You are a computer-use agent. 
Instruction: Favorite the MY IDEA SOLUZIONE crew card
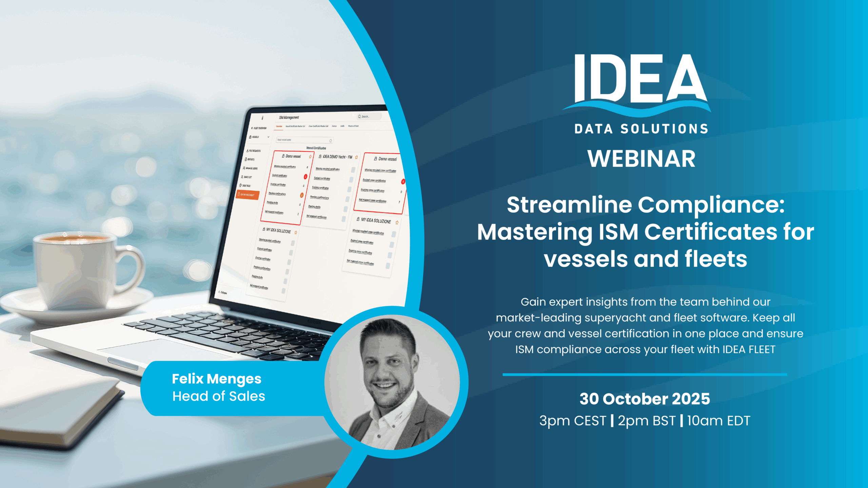click(x=397, y=222)
